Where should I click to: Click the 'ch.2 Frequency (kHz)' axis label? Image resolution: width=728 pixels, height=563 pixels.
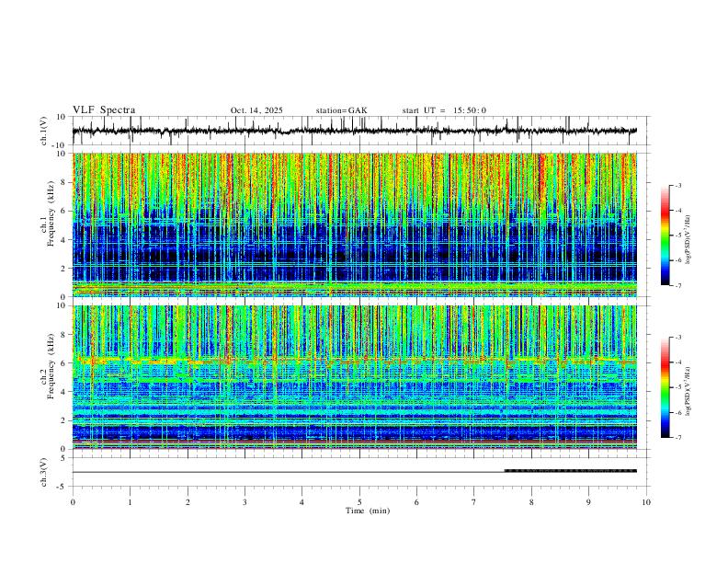[46, 366]
